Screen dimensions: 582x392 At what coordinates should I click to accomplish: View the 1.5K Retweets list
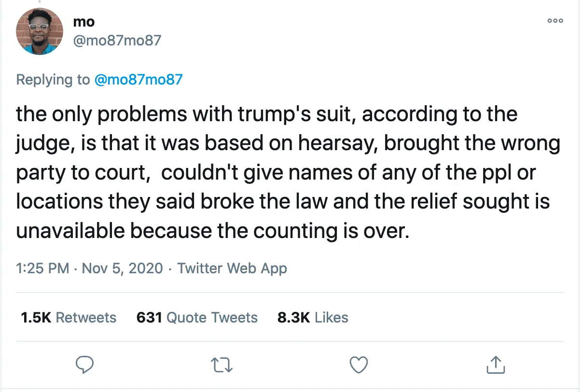tap(69, 318)
